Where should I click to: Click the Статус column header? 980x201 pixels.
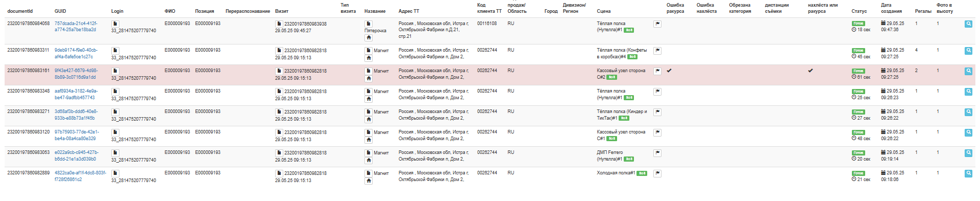[859, 11]
